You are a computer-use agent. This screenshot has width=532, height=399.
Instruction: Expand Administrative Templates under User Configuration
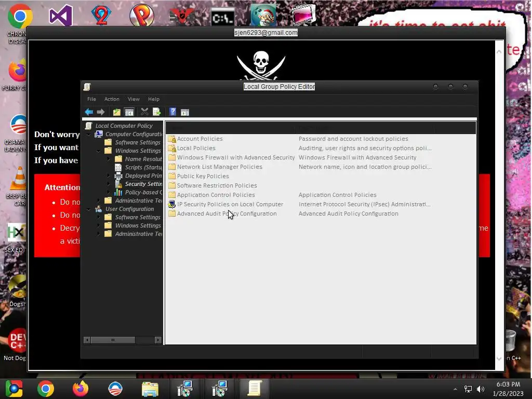pos(99,234)
